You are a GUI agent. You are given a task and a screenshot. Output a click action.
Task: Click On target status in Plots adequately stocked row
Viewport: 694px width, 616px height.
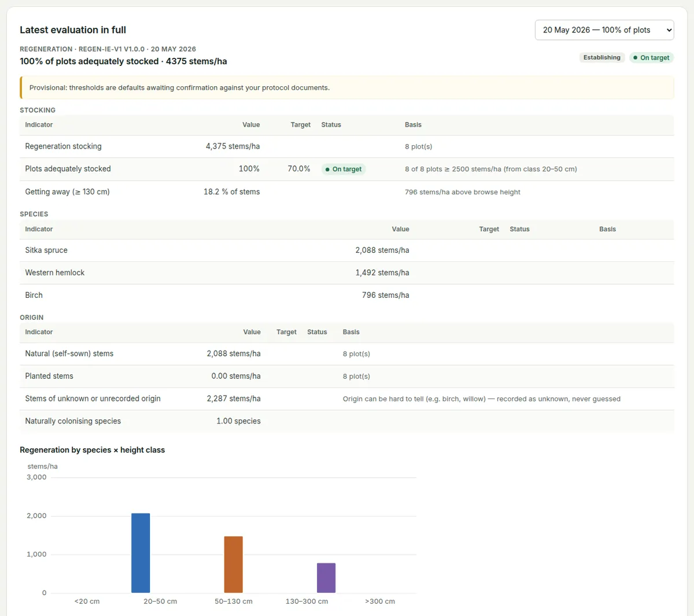[344, 169]
